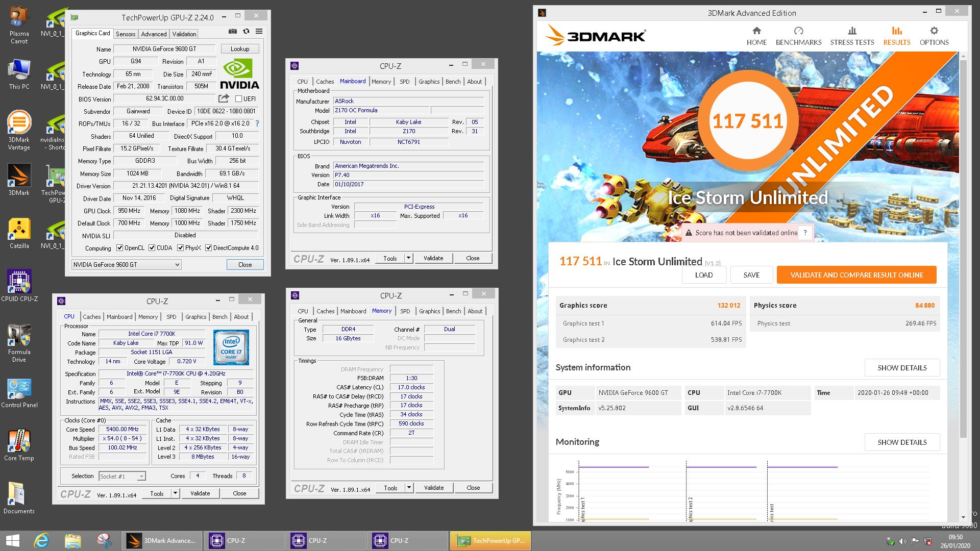
Task: Click Show Details for Monitoring
Action: tap(902, 442)
